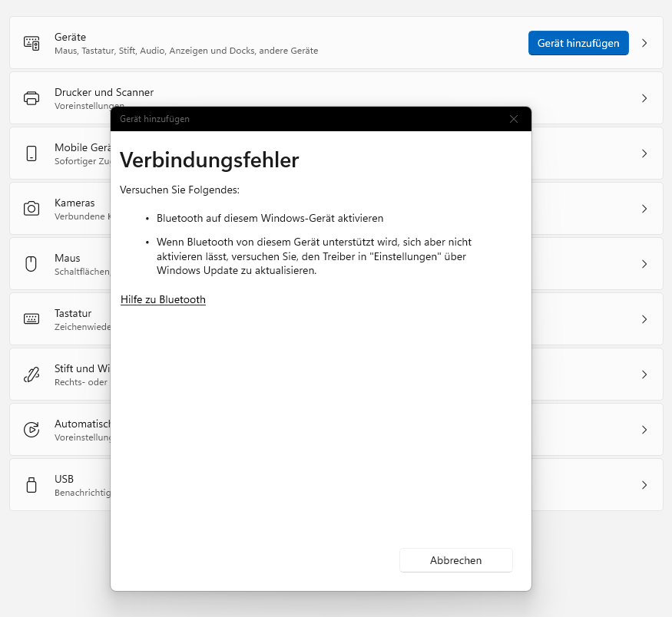Select the Drucker und Scanner title
Image resolution: width=672 pixels, height=617 pixels.
(x=104, y=92)
